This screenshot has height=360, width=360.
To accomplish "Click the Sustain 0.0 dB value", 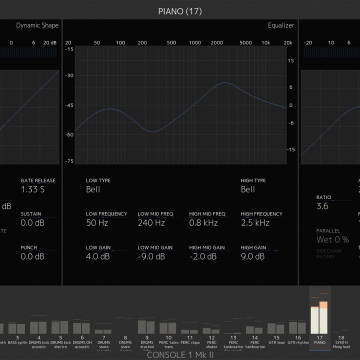I will [33, 223].
